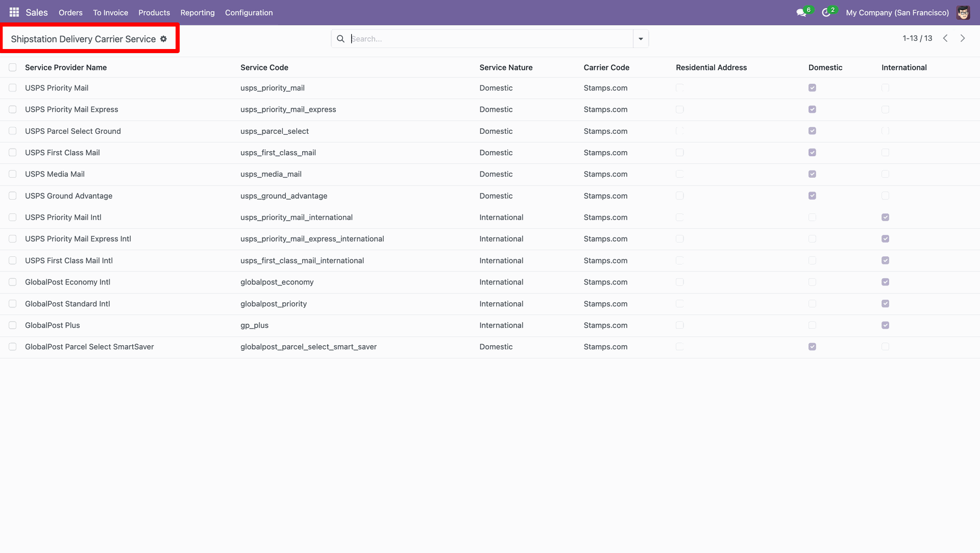Go to previous page arrow

[x=945, y=38]
